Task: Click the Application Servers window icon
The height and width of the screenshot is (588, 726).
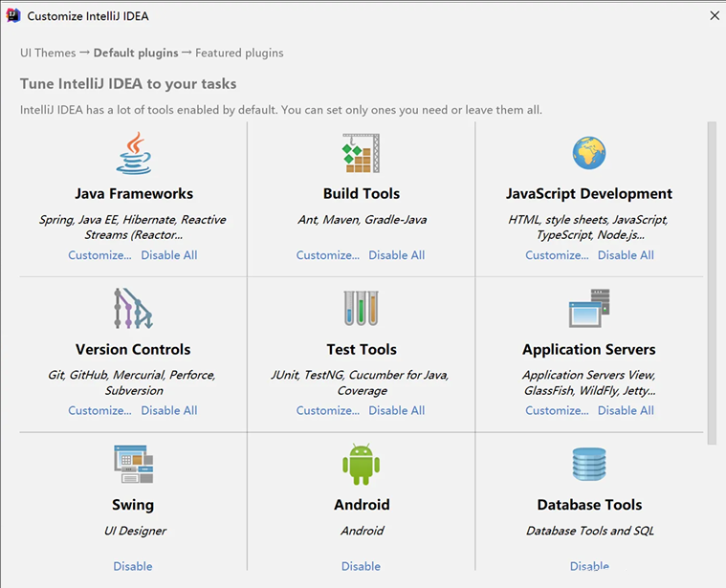Action: [589, 308]
